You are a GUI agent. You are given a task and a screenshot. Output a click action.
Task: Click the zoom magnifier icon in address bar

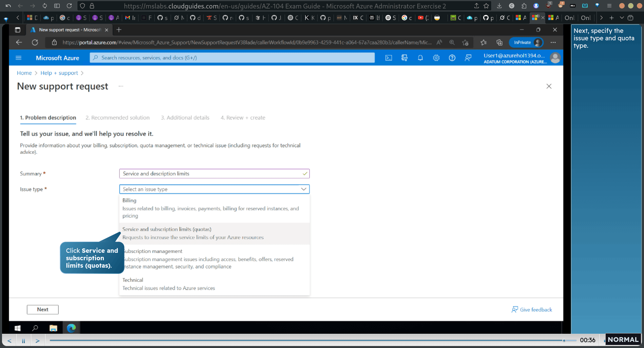452,42
